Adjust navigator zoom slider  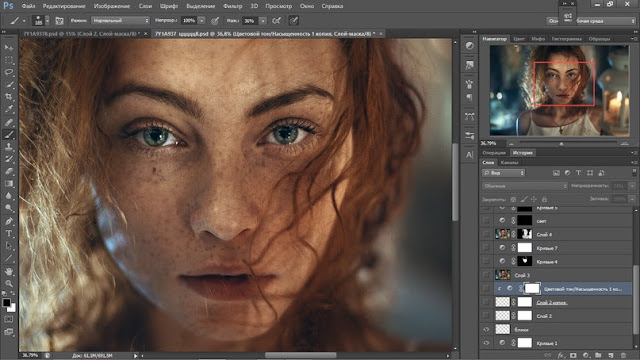pos(561,144)
